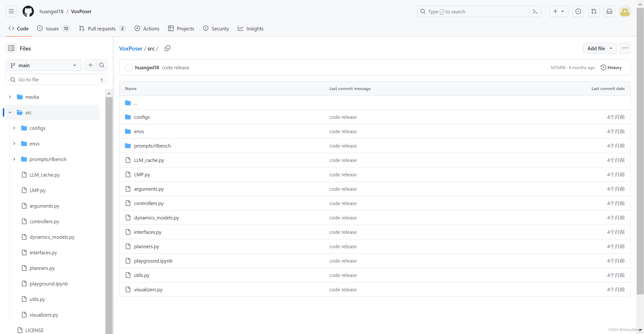Click the pull requests icon in header

pos(594,12)
